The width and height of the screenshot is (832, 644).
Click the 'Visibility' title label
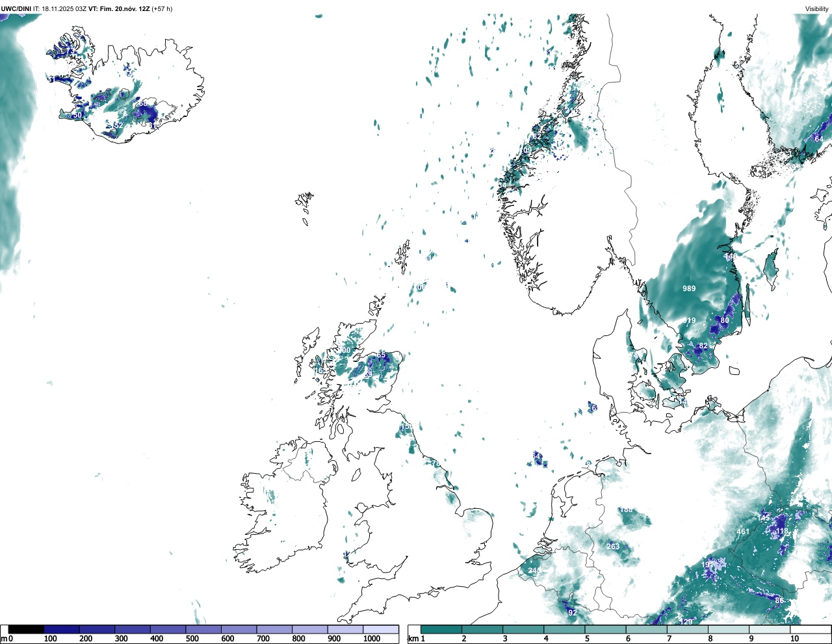[x=817, y=8]
